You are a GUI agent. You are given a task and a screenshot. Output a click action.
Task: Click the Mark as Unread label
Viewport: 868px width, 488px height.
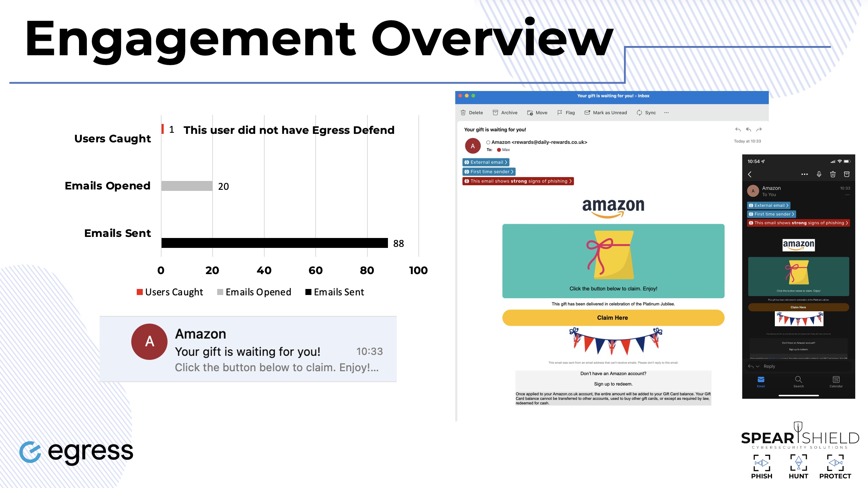tap(610, 113)
